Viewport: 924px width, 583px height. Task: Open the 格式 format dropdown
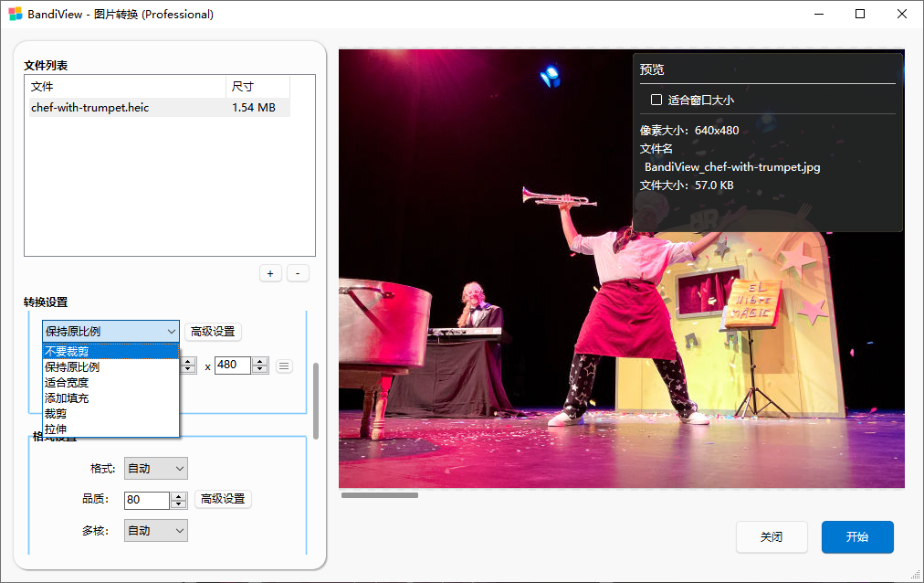point(156,469)
